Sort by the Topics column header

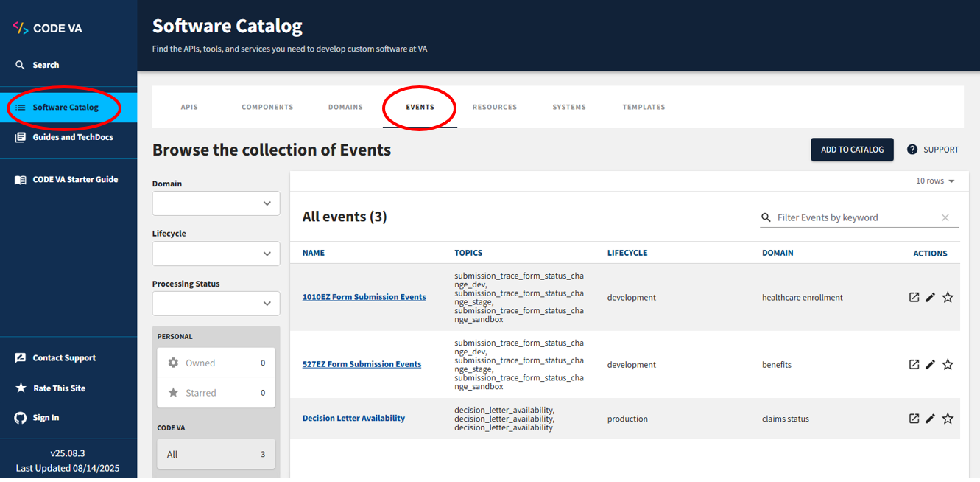point(468,253)
